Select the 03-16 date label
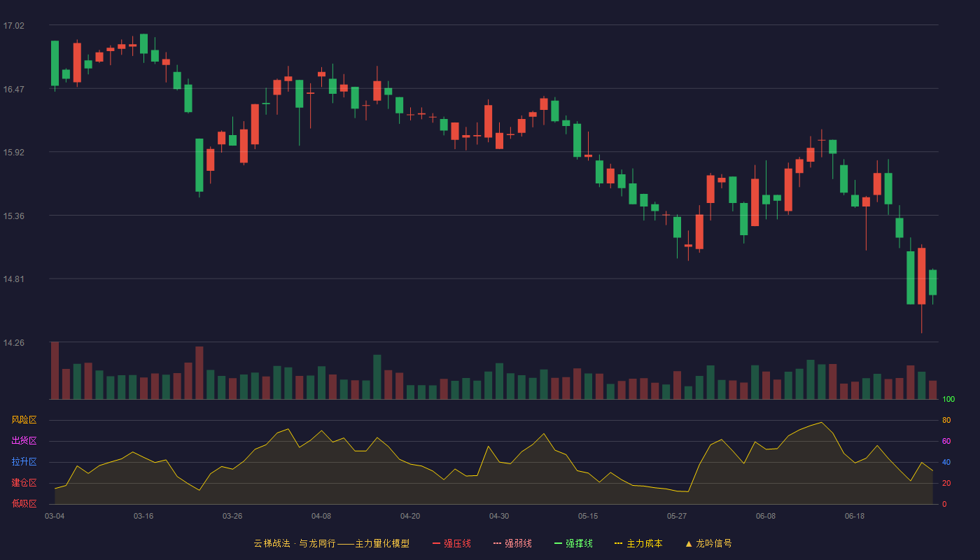The width and height of the screenshot is (980, 560). tap(143, 516)
